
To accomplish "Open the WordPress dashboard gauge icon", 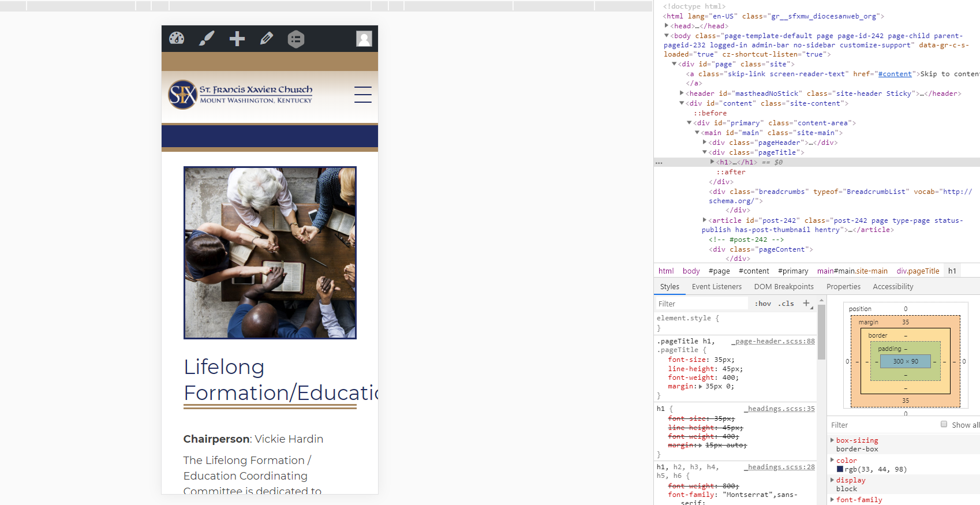I will (177, 39).
